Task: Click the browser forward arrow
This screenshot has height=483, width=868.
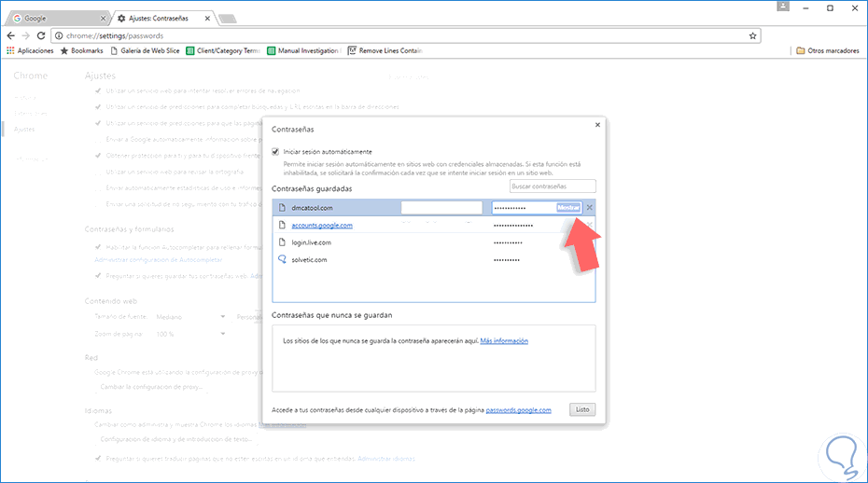Action: (25, 35)
